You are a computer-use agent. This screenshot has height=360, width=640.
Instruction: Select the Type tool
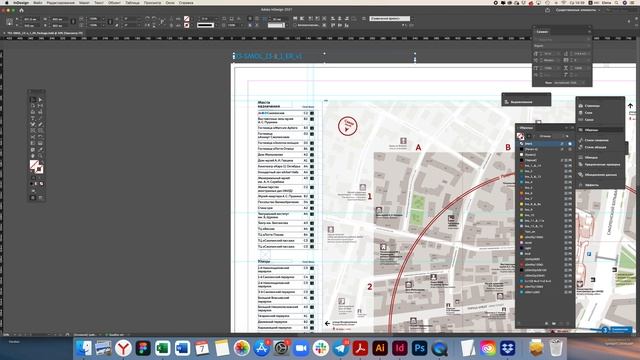pyautogui.click(x=33, y=118)
